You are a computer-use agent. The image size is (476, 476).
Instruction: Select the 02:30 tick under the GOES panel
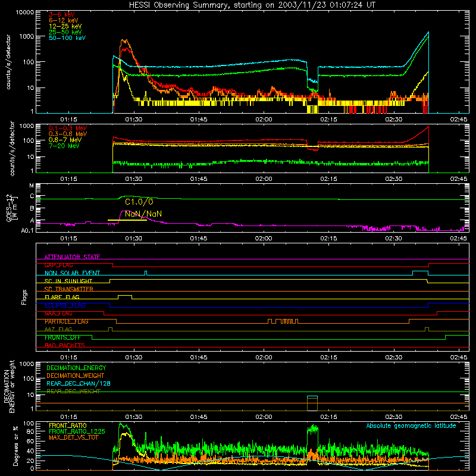pos(393,239)
